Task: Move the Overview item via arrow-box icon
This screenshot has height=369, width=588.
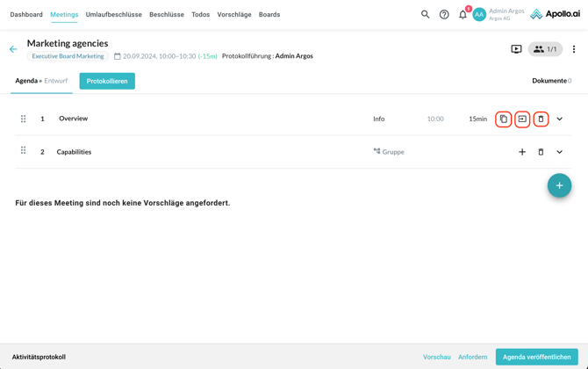Action: click(x=522, y=119)
